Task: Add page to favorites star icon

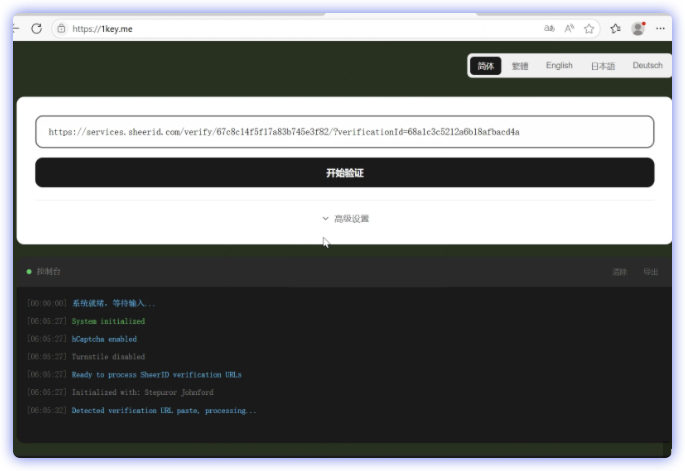Action: [590, 29]
